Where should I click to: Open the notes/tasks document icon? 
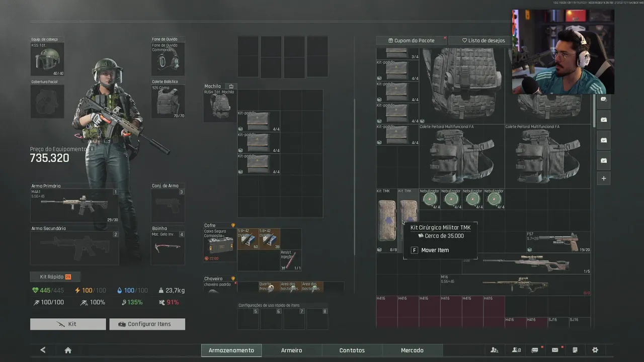pos(575,350)
